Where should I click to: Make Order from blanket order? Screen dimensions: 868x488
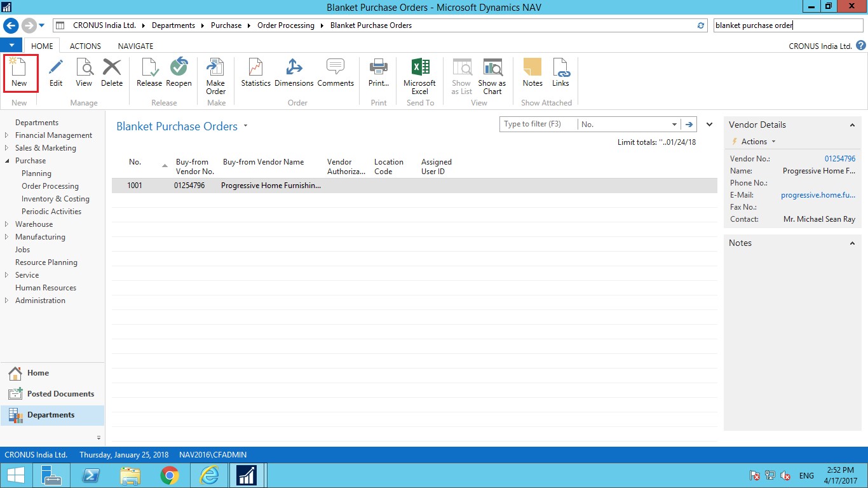pyautogui.click(x=216, y=76)
